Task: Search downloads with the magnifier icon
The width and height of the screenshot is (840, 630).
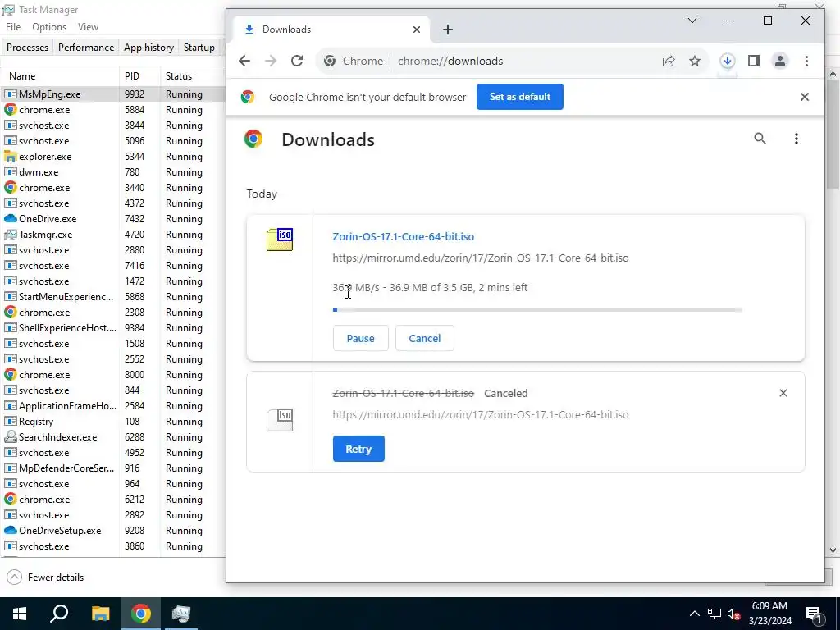Action: pos(760,139)
